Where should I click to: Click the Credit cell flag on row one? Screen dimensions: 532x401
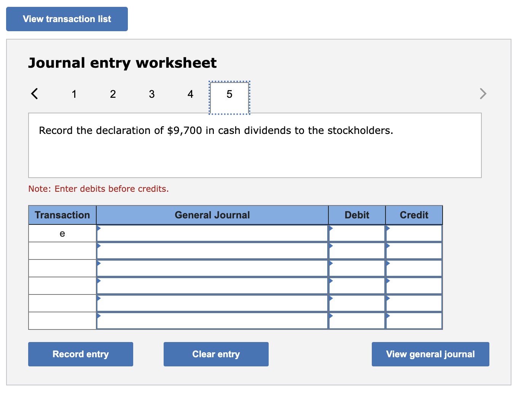(x=387, y=228)
